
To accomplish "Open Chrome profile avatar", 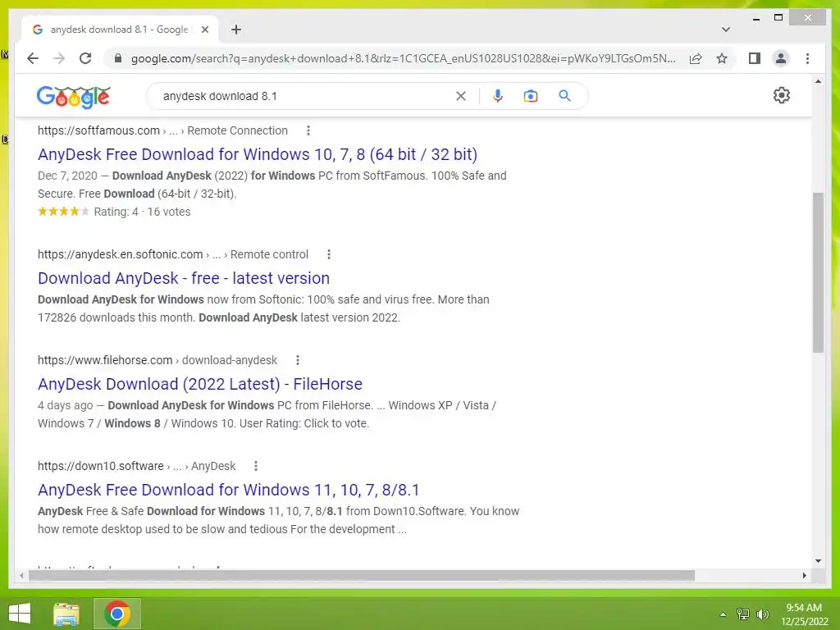I will [781, 58].
